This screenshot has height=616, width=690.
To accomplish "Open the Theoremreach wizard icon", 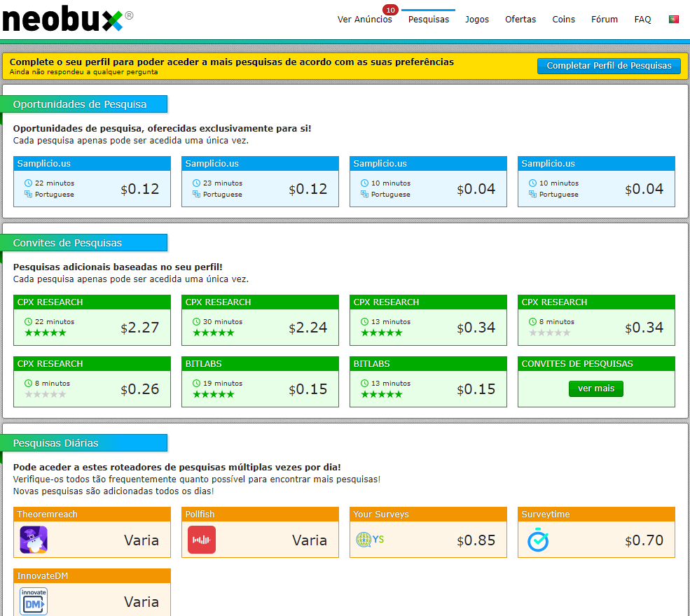I will click(x=34, y=540).
